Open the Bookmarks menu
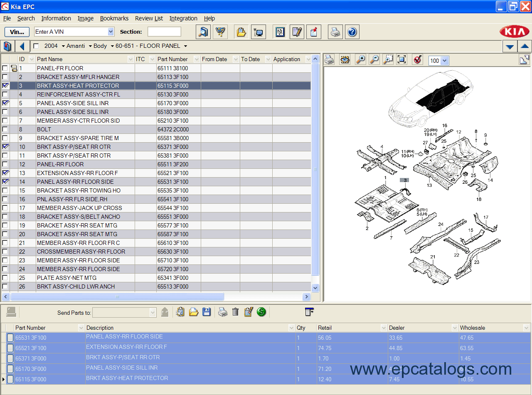 pyautogui.click(x=114, y=18)
